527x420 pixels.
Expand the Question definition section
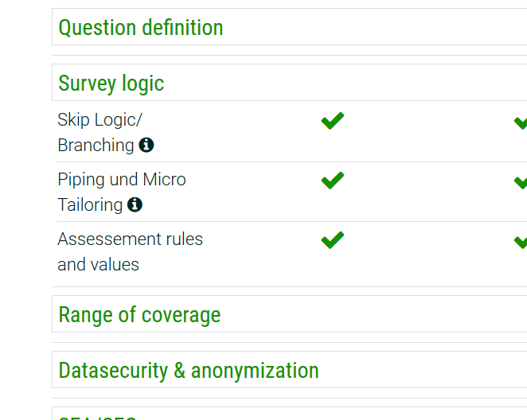click(x=141, y=28)
